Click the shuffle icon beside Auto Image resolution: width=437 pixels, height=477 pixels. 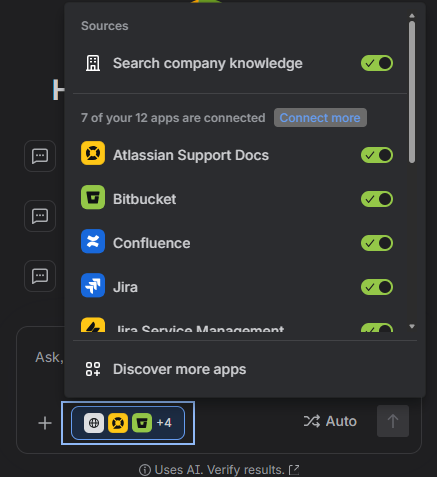(x=312, y=421)
